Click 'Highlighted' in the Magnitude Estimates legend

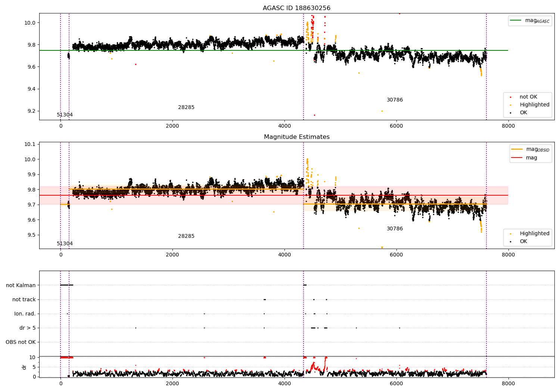535,234
